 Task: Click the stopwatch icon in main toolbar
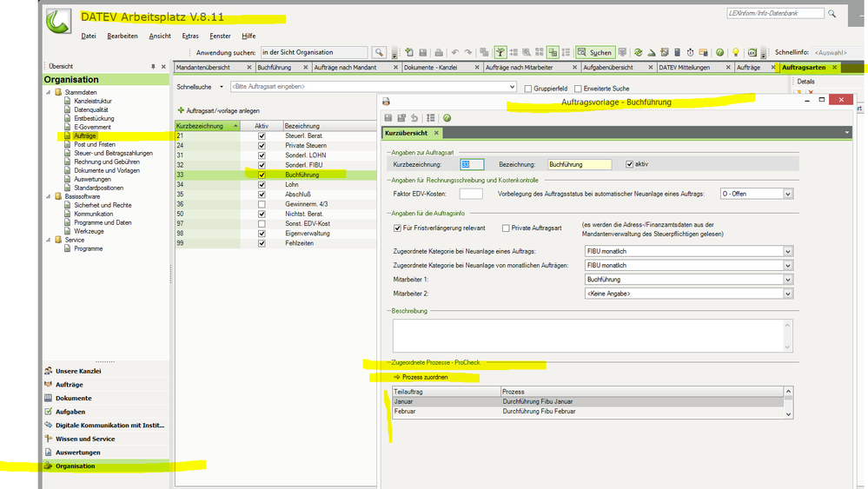click(690, 52)
